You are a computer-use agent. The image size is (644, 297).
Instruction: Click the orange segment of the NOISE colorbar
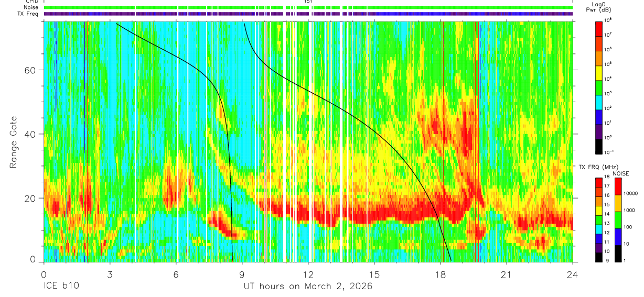618,203
